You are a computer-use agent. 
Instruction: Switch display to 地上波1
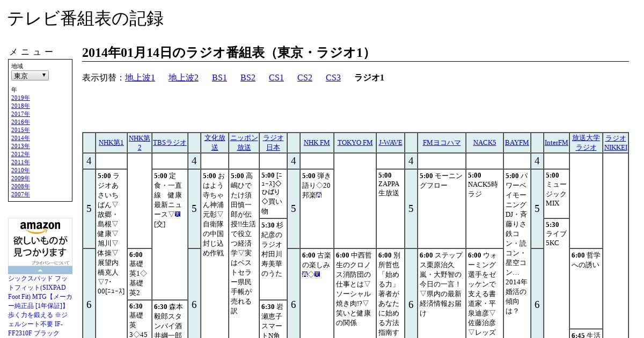coord(140,78)
